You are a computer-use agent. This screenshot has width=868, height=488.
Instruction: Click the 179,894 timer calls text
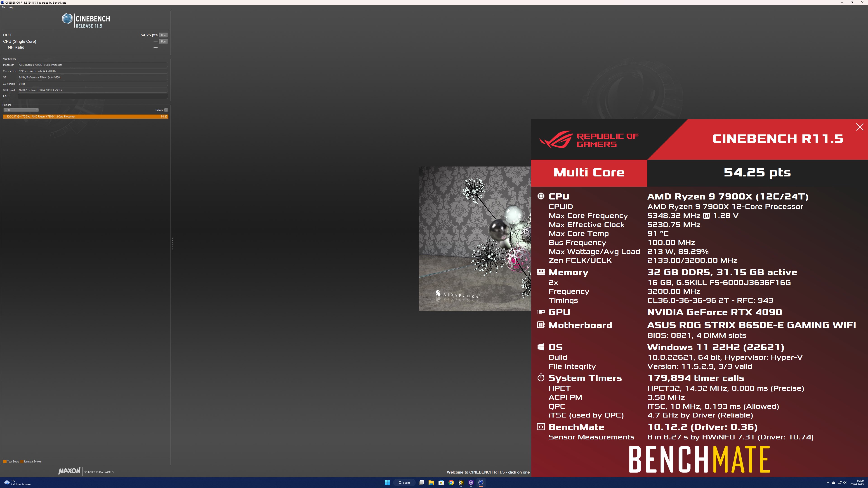tap(696, 378)
